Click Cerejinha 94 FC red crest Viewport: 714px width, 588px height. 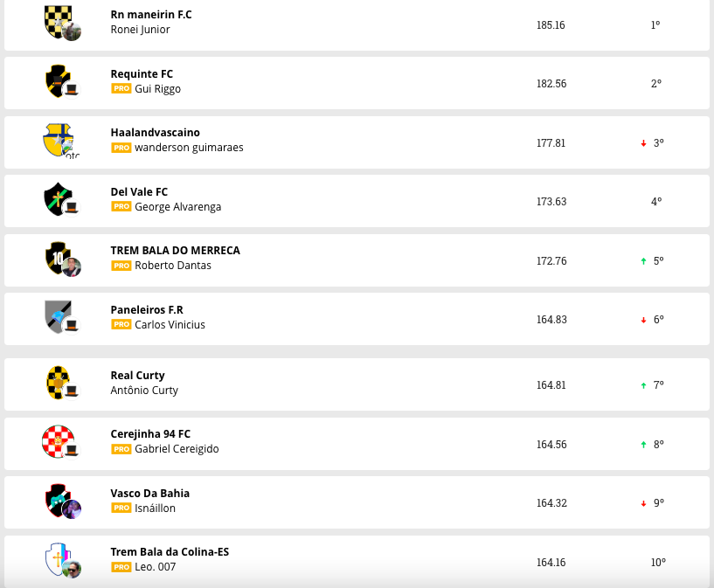(58, 441)
